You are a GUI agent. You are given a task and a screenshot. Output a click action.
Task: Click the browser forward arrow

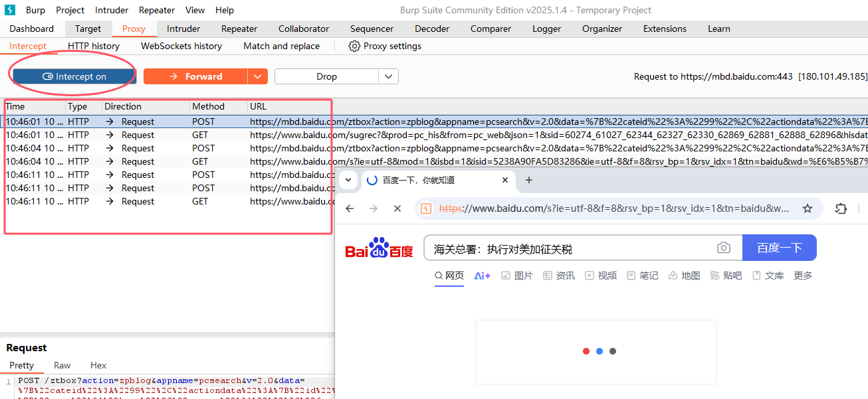click(374, 208)
